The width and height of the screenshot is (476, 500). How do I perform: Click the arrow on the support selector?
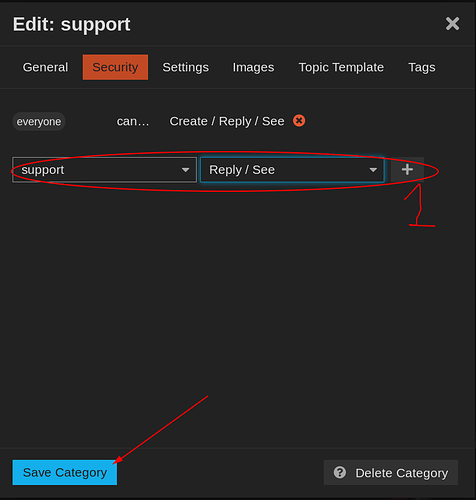click(x=186, y=170)
